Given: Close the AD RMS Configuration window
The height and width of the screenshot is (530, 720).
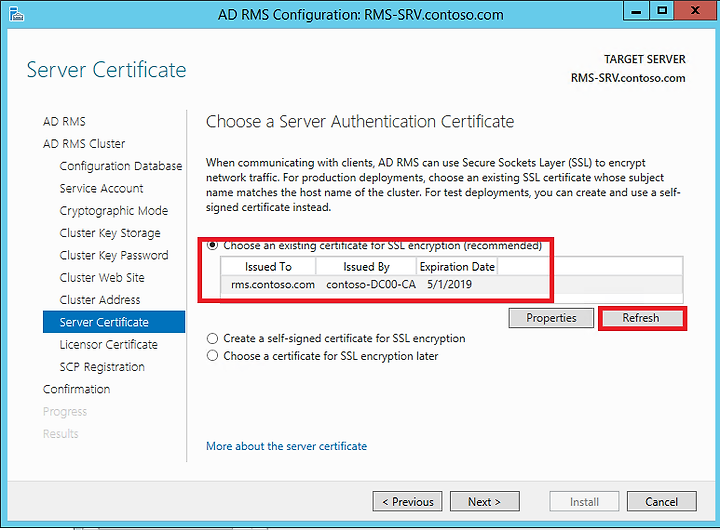Looking at the screenshot, I should click(x=696, y=11).
